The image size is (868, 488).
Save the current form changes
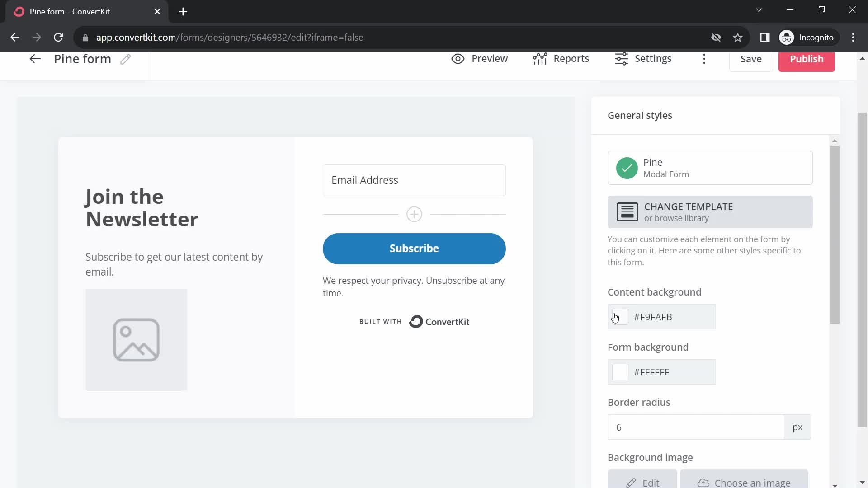click(x=750, y=58)
